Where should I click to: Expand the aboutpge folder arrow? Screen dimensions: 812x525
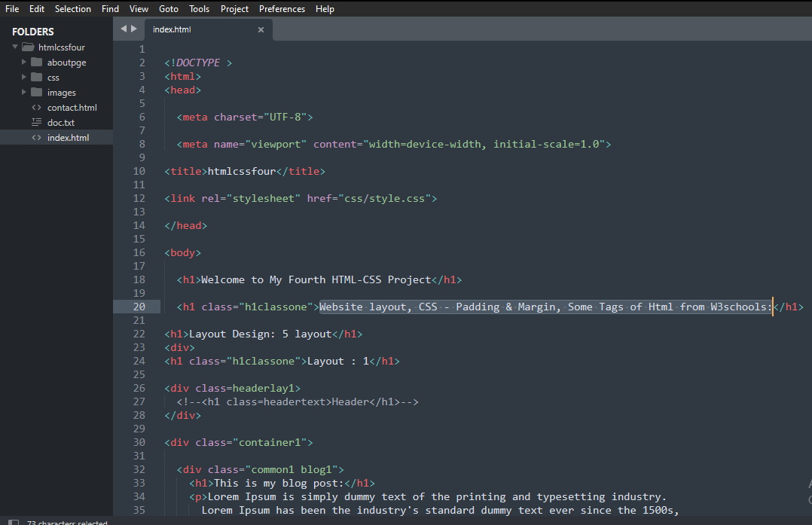tap(24, 62)
